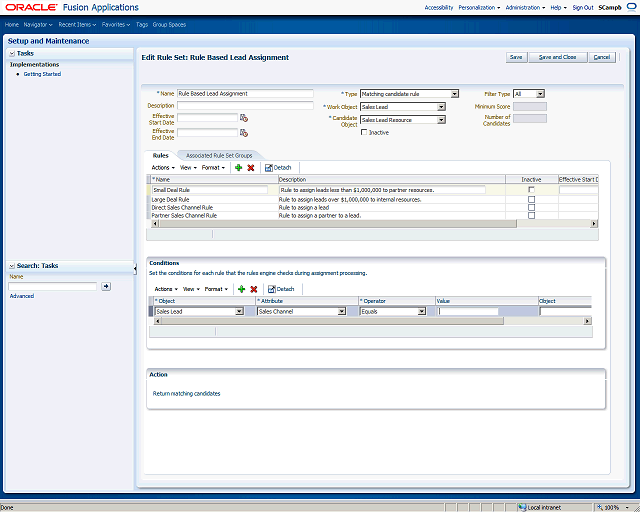640x512 pixels.
Task: Add a new rule with green plus icon in Rules toolbar
Action: (239, 167)
